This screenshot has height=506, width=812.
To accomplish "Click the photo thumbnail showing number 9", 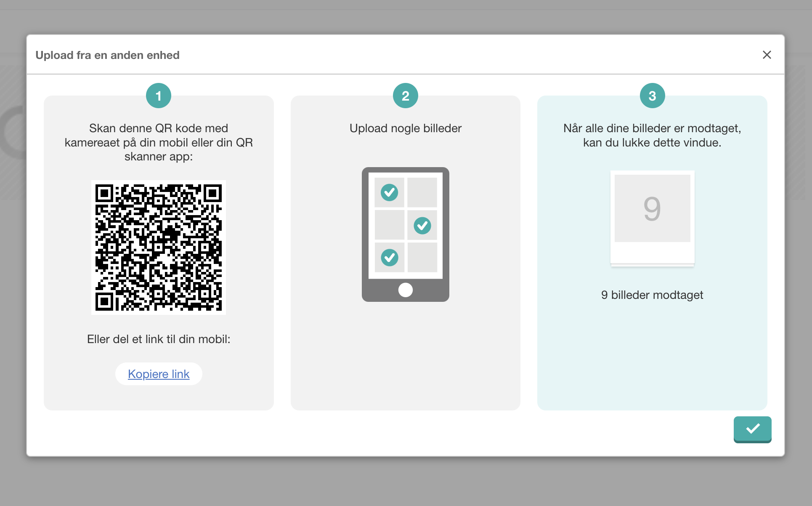I will (x=652, y=209).
